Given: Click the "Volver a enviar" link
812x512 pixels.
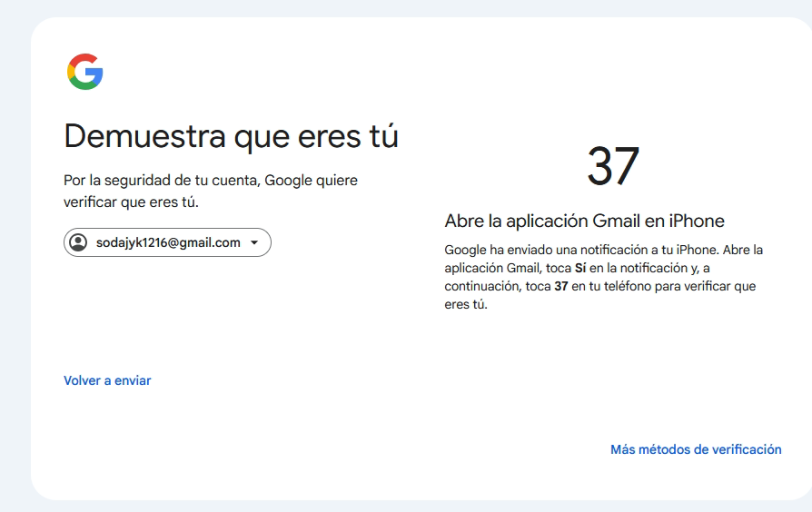Looking at the screenshot, I should click(107, 380).
